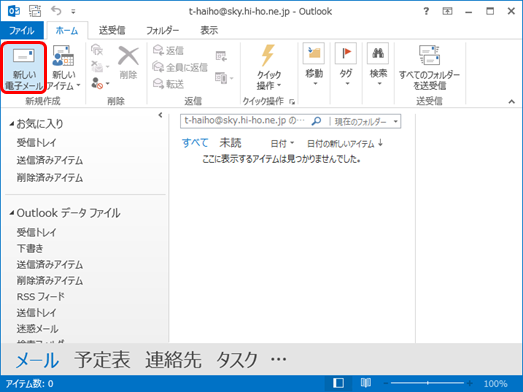Switch to normal view status bar icon
This screenshot has width=523, height=392.
pos(338,383)
